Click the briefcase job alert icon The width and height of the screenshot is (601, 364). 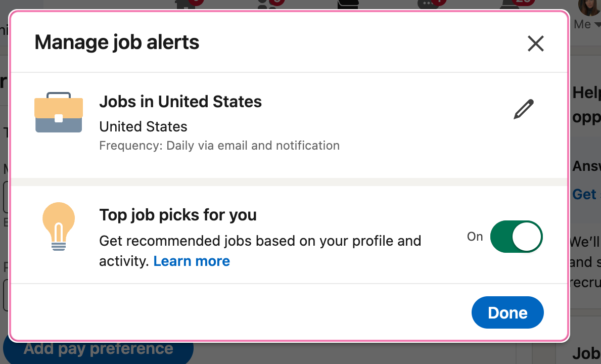[x=59, y=112]
